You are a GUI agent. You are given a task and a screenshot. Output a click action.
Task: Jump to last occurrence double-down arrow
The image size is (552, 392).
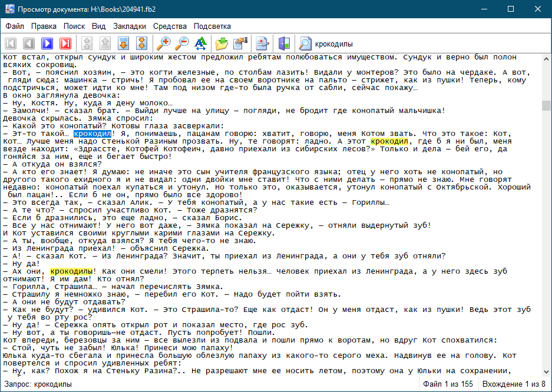point(141,44)
